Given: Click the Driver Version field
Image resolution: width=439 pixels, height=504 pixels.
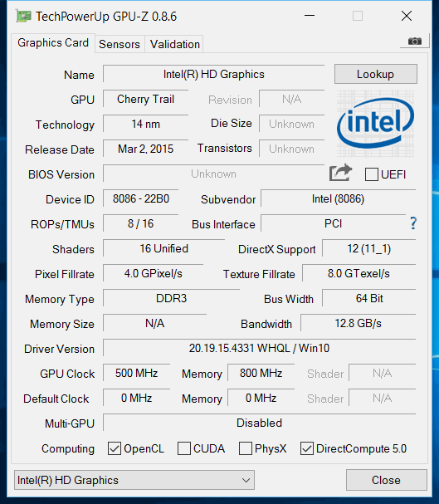Looking at the screenshot, I should (259, 348).
